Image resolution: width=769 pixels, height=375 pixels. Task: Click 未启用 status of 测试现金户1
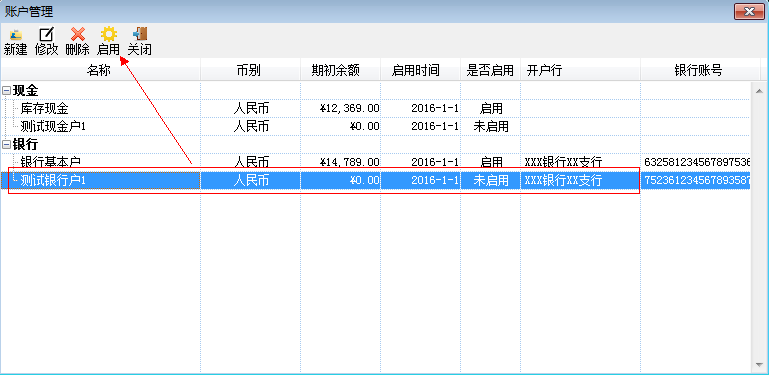[x=490, y=126]
